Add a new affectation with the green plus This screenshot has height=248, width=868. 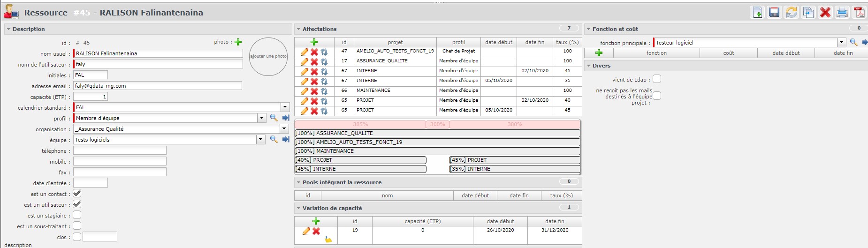click(314, 42)
